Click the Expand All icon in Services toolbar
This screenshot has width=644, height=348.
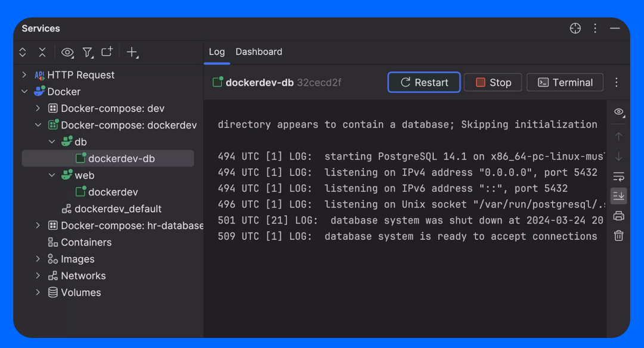(x=23, y=52)
